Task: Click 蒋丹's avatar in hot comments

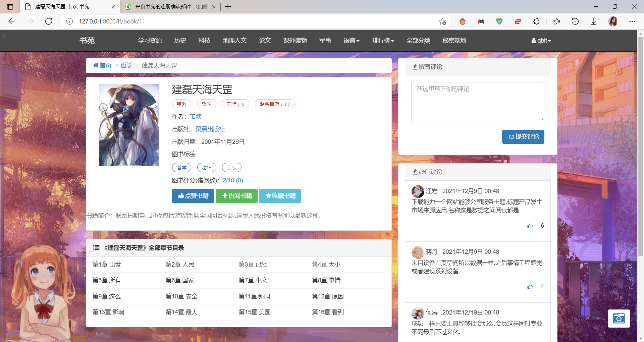Action: pos(418,252)
